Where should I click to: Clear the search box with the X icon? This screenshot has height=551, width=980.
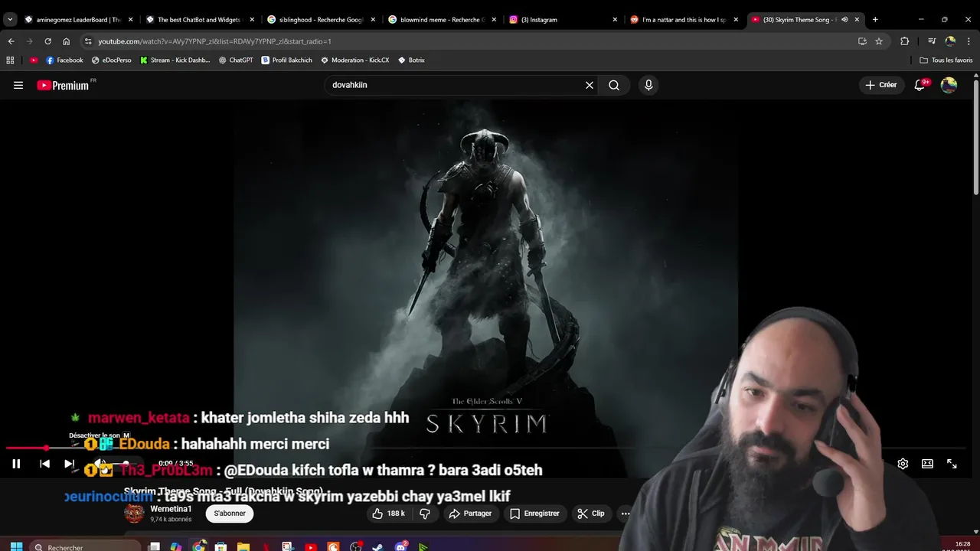[x=590, y=85]
